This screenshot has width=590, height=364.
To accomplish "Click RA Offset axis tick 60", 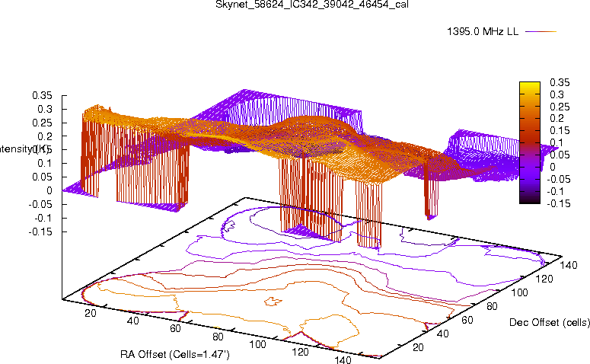I will [x=175, y=329].
